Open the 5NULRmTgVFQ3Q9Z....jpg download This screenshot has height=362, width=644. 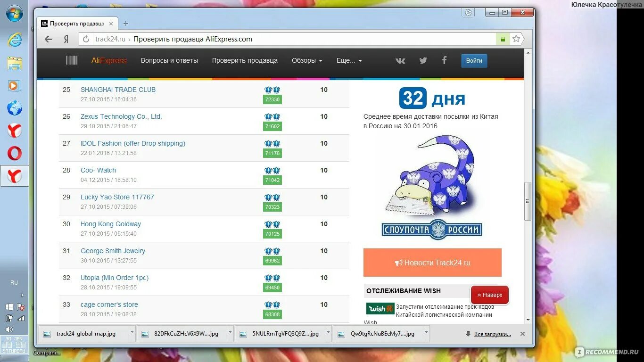(x=280, y=333)
